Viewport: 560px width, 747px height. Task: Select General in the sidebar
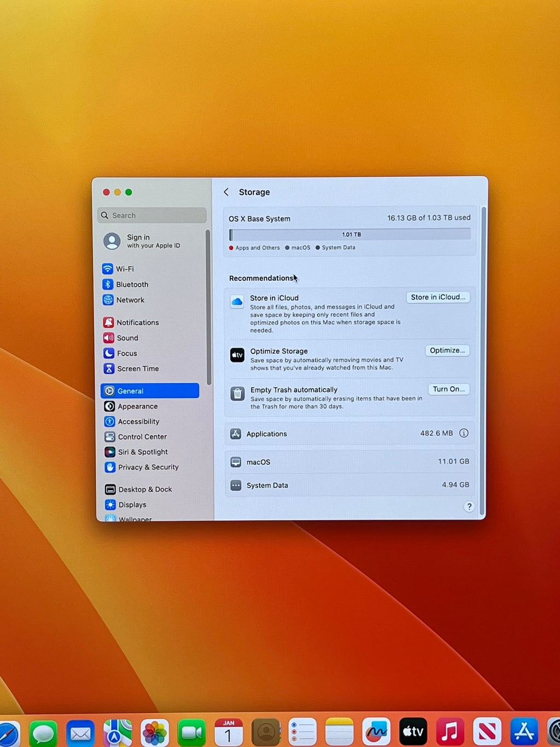(x=150, y=391)
